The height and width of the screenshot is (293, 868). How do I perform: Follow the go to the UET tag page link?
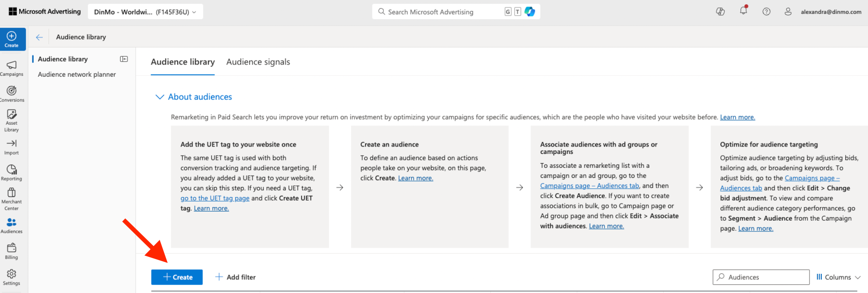(215, 198)
